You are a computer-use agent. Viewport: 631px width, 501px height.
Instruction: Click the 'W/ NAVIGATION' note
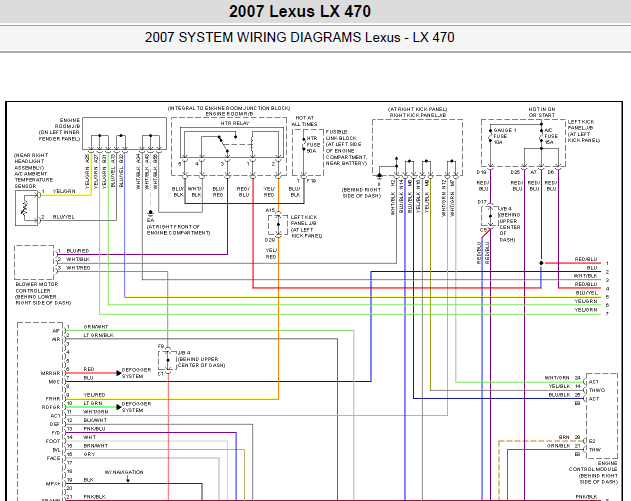click(124, 472)
